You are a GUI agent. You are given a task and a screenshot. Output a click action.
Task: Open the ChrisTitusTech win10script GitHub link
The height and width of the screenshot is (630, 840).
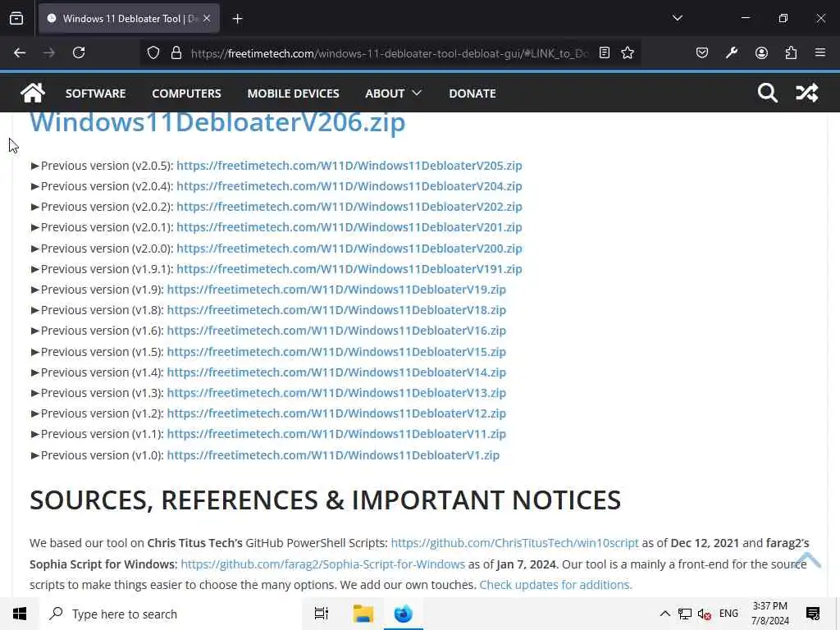pos(515,543)
